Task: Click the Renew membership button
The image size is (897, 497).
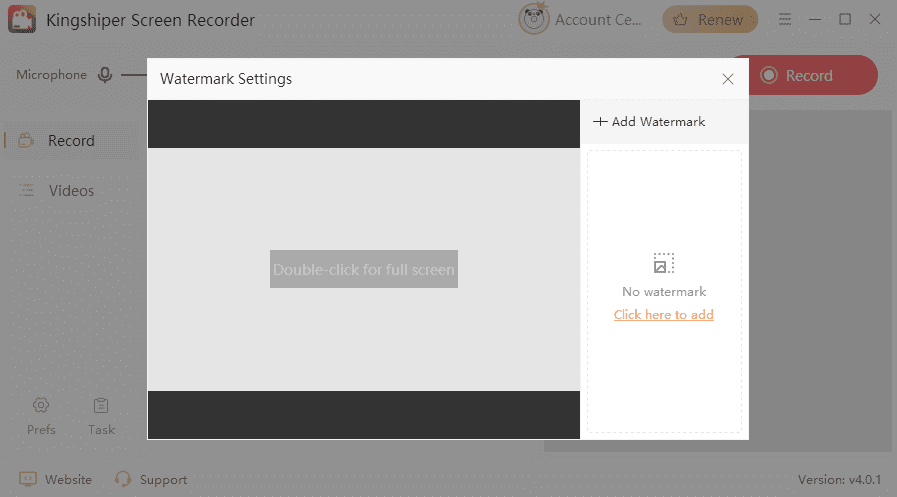Action: point(710,19)
